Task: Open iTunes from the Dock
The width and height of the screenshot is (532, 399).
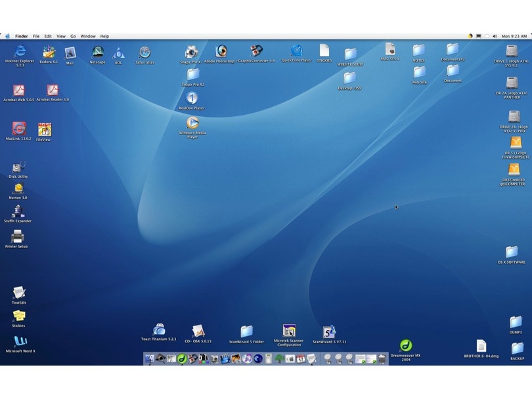Action: 247,359
